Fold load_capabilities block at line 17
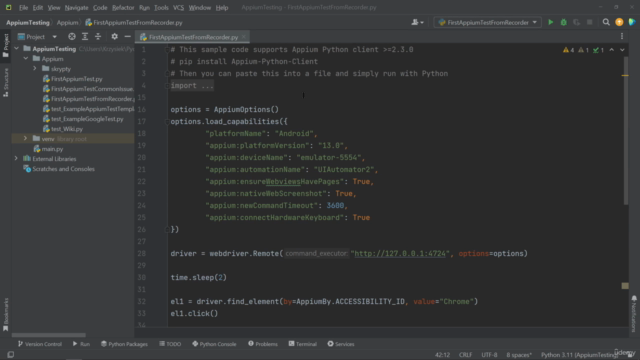Screen dimensions: 640x360 167,122
